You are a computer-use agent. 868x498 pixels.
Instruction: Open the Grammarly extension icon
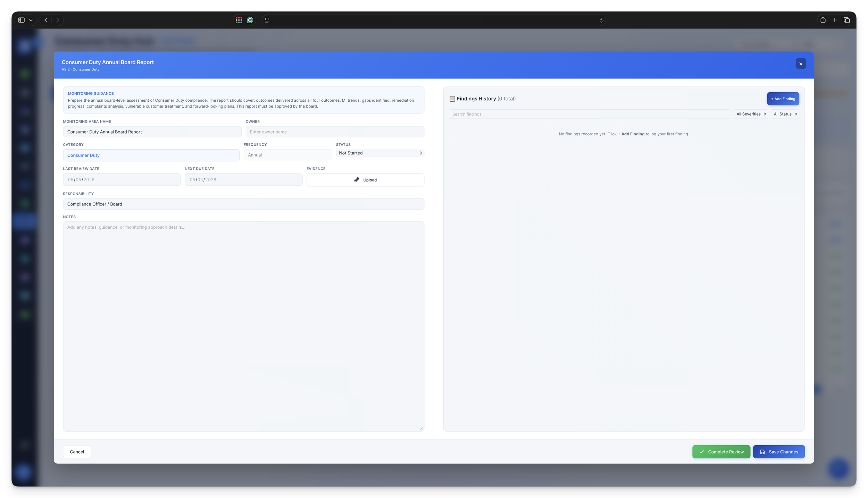(x=250, y=20)
